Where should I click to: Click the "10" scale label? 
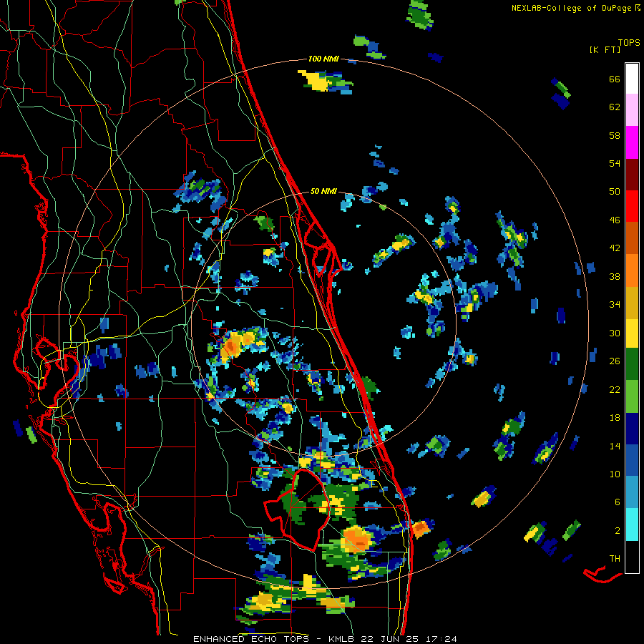click(615, 474)
